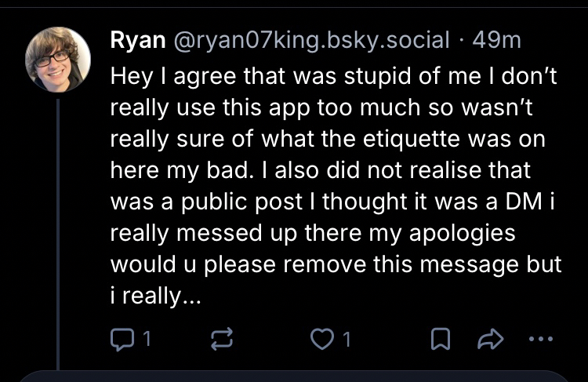
Task: Click the reply count number 1
Action: coord(147,340)
